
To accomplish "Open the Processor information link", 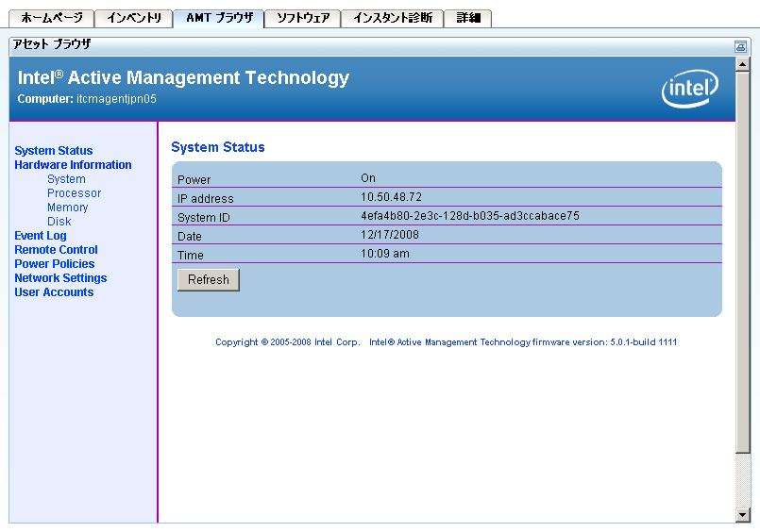I will pos(75,193).
